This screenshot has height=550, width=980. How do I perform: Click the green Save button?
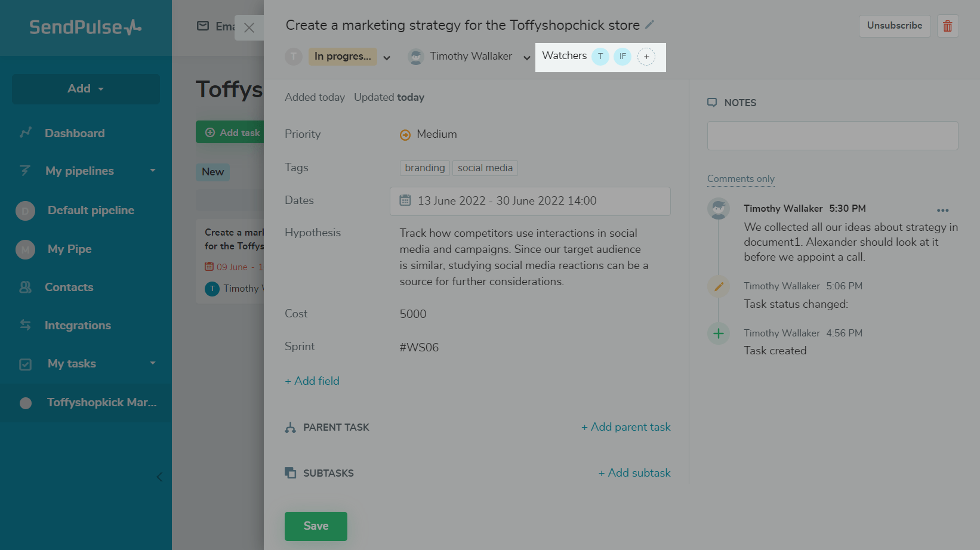point(316,526)
